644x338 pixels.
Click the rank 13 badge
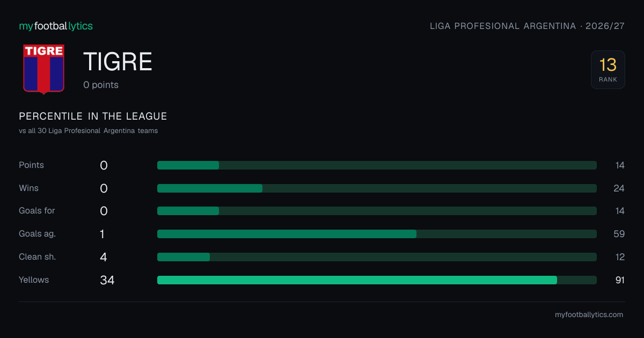point(608,70)
